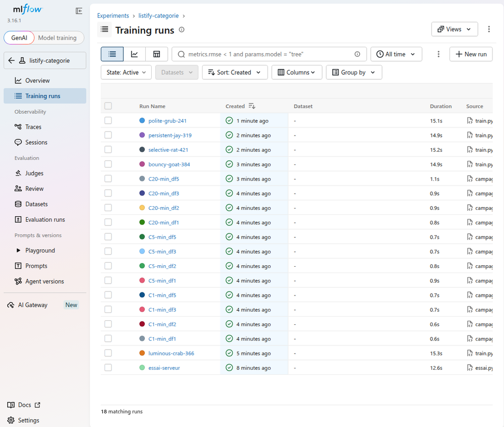Viewport: 504px width, 427px height.
Task: Click listify-categorie breadcrumb link
Action: pyautogui.click(x=159, y=16)
